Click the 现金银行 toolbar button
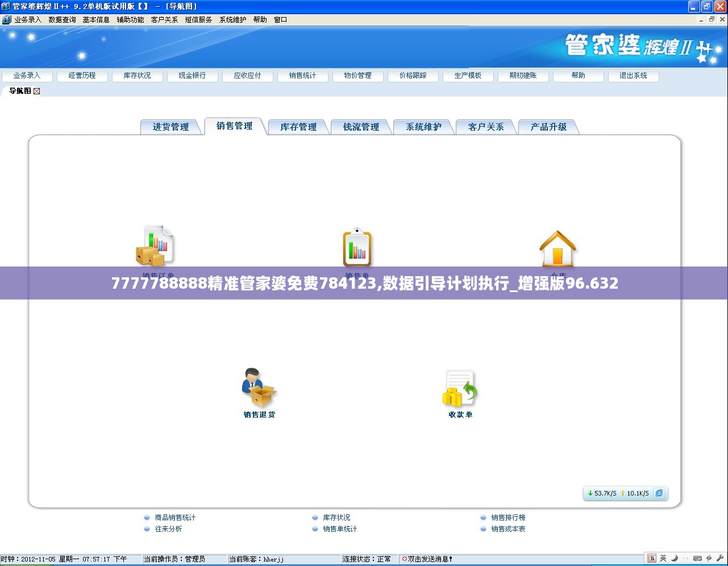Viewport: 728px width, 566px height. 193,76
